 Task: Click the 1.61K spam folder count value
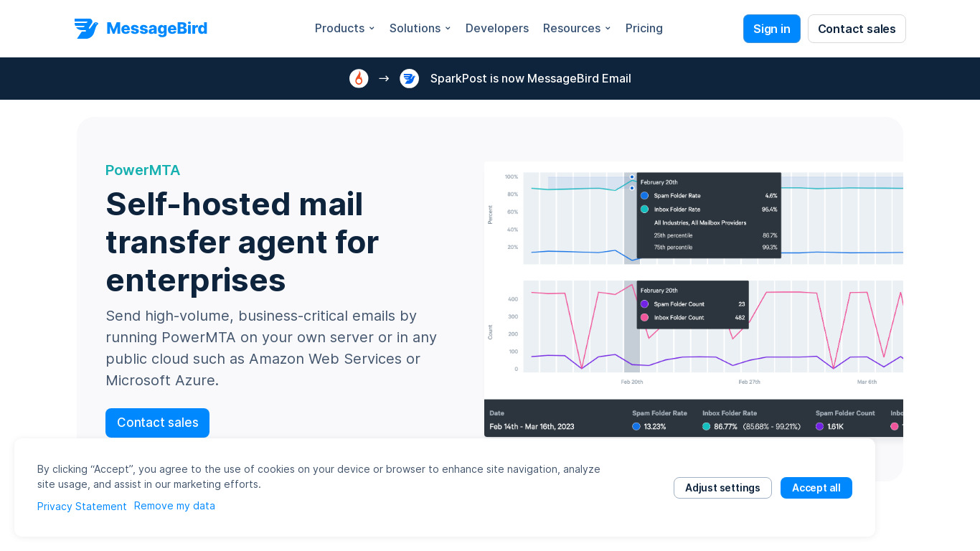click(x=835, y=427)
